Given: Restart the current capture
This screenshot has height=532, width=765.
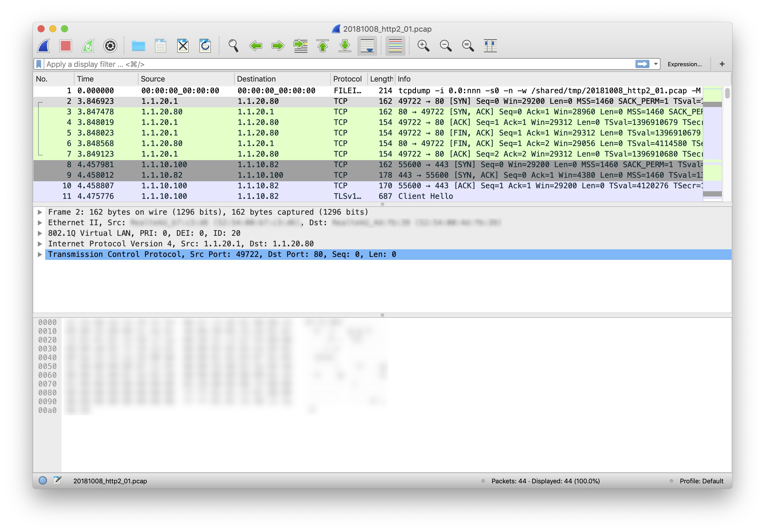Looking at the screenshot, I should 88,46.
